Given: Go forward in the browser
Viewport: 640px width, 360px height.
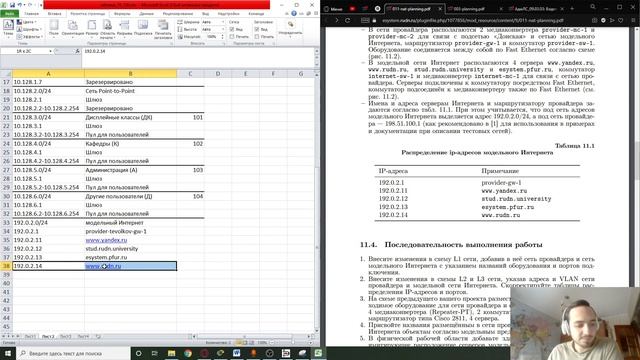Looking at the screenshot, I should point(336,20).
